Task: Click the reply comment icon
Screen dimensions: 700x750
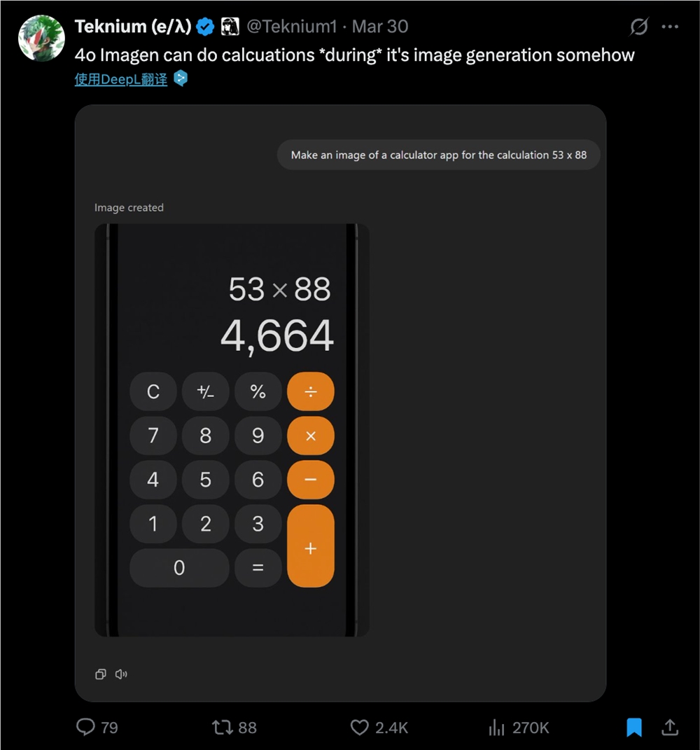Action: coord(85,728)
